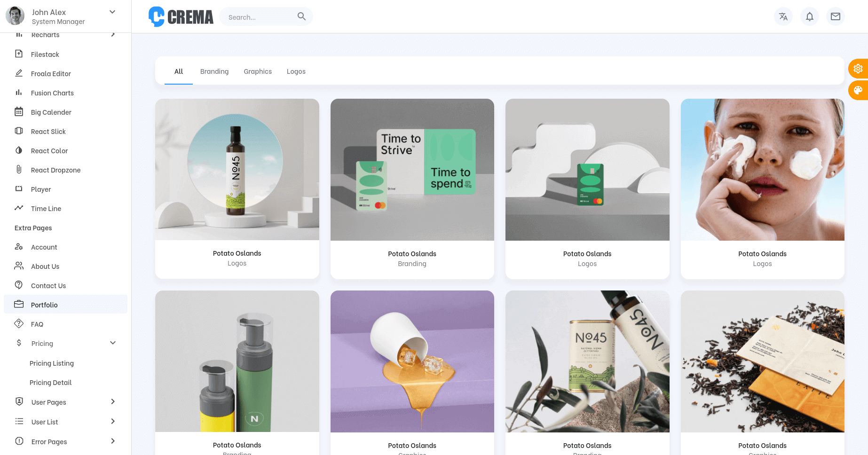Image resolution: width=868 pixels, height=455 pixels.
Task: Navigate to the Contact Us page
Action: pyautogui.click(x=48, y=285)
